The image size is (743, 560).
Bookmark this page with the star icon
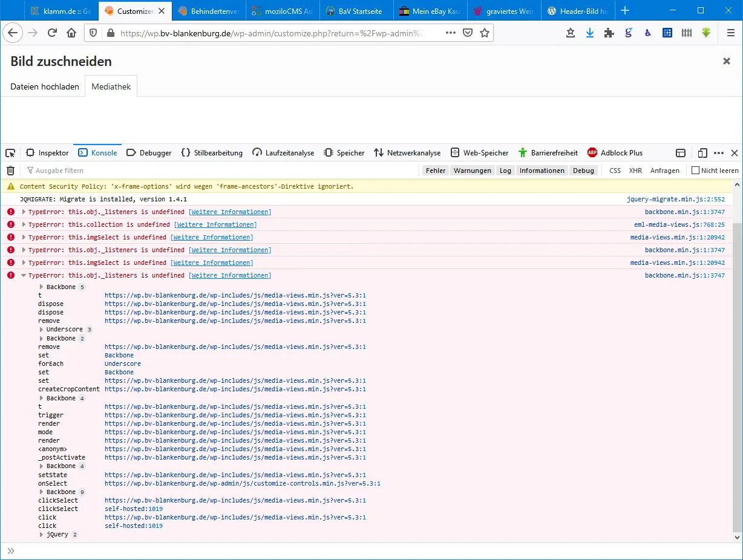point(485,33)
